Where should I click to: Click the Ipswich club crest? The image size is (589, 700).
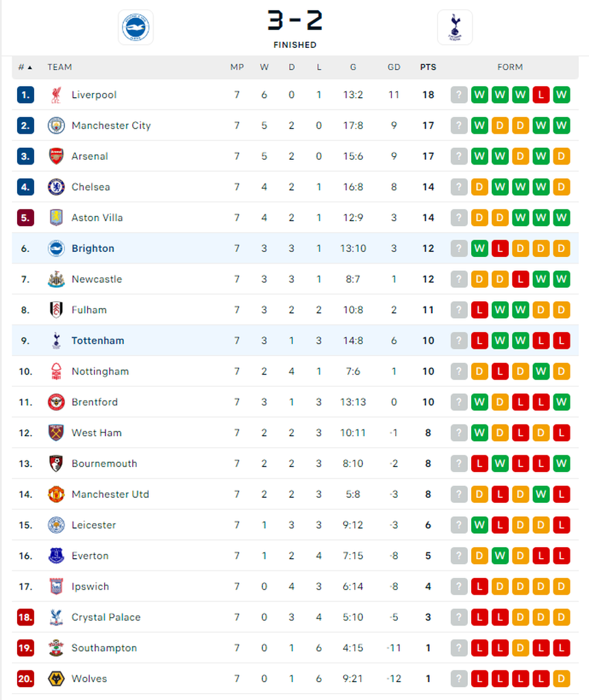tap(57, 586)
